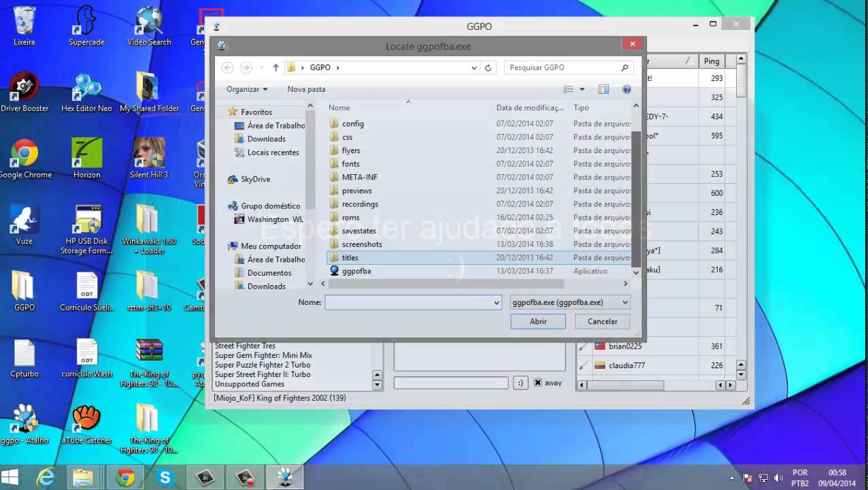Screen dimensions: 868x490
Task: Click the Windows Start button
Action: click(x=10, y=477)
